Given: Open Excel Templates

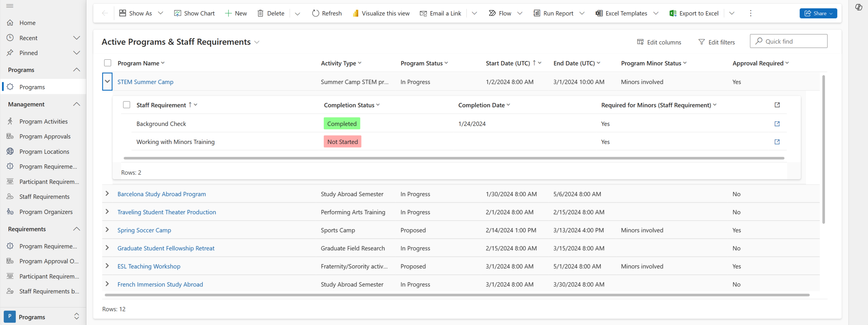Looking at the screenshot, I should coord(622,13).
